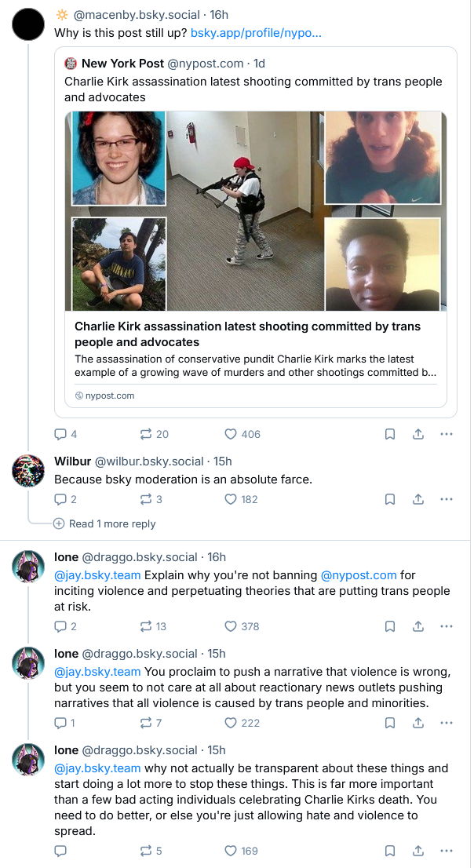Image resolution: width=474 pixels, height=868 pixels.
Task: Open more options on Wilbur's reply
Action: [x=447, y=499]
